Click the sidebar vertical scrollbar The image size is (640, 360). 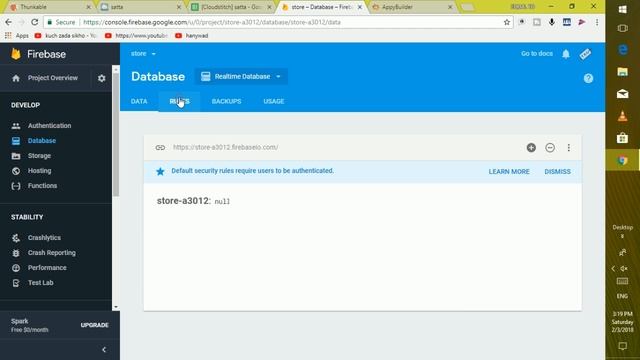[x=116, y=135]
